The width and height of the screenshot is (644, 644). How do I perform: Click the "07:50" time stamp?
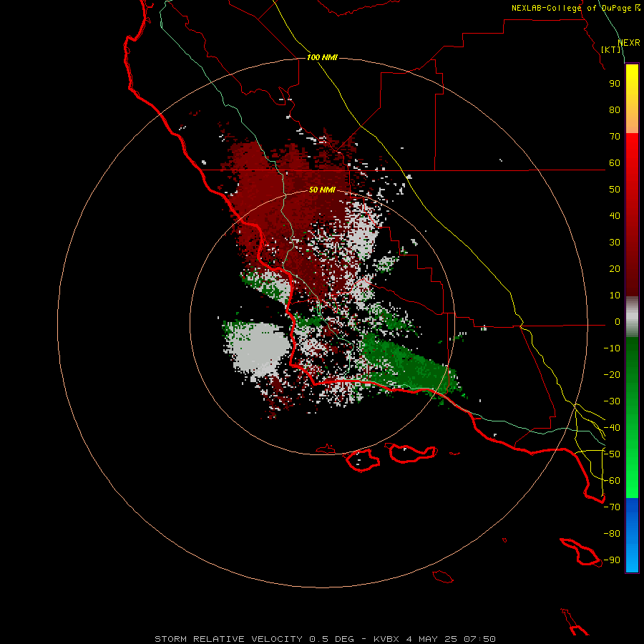(479, 639)
